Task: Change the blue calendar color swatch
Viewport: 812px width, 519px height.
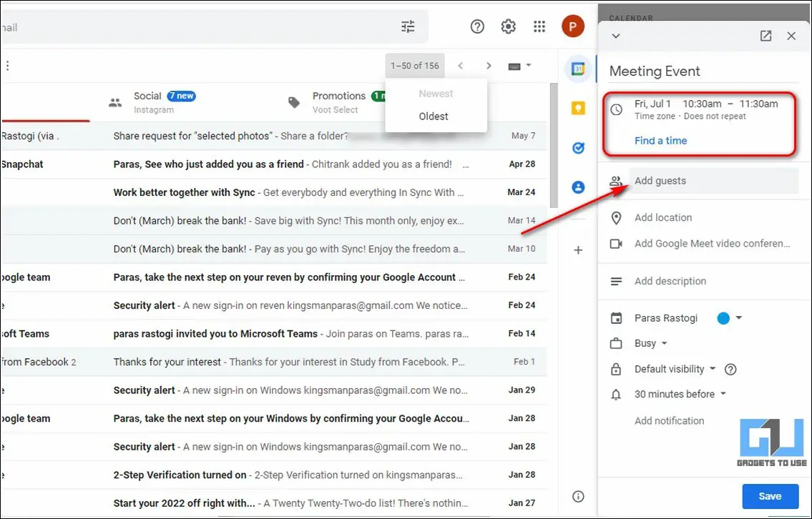Action: click(723, 318)
